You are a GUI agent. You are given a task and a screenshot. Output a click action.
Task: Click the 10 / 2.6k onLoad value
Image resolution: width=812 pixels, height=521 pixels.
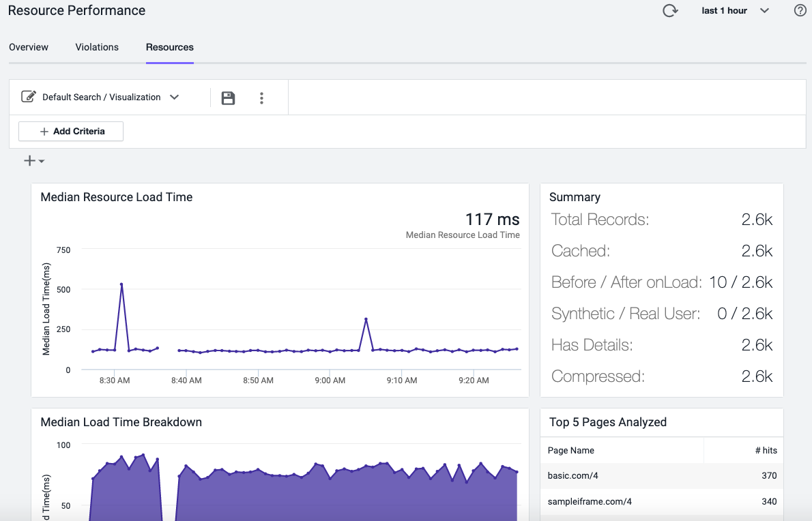tap(740, 282)
